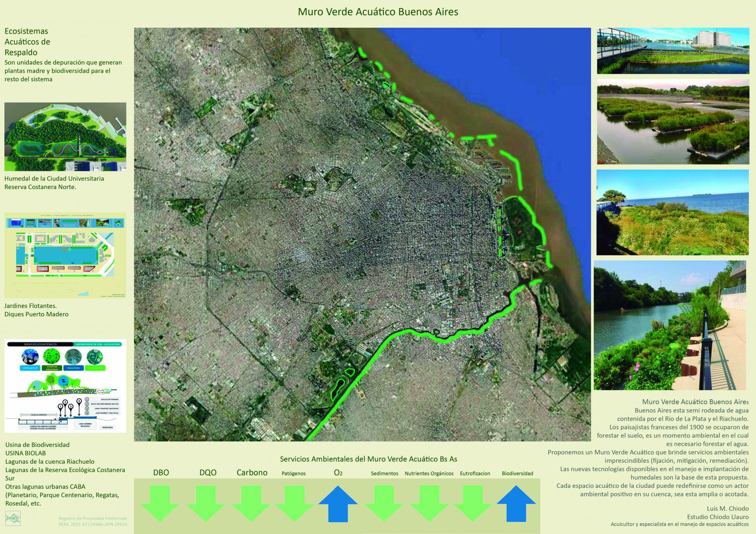Open the riverside walkway with railing photo

[x=670, y=325]
